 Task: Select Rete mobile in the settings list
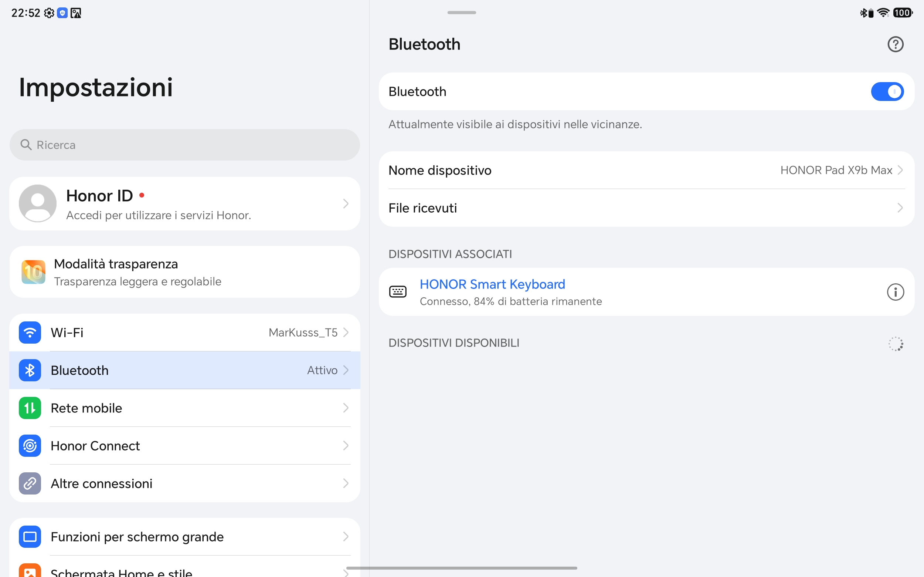point(184,408)
